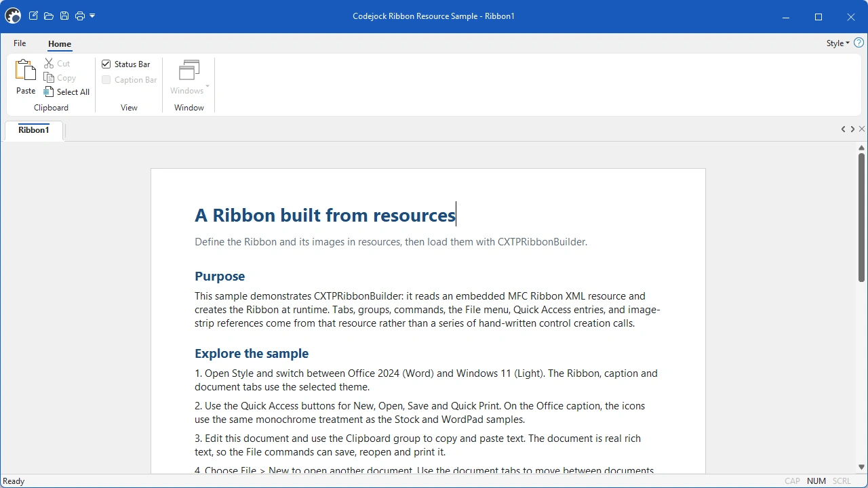The height and width of the screenshot is (488, 868).
Task: Minimize the Codejock Ribbon window
Action: 786,16
